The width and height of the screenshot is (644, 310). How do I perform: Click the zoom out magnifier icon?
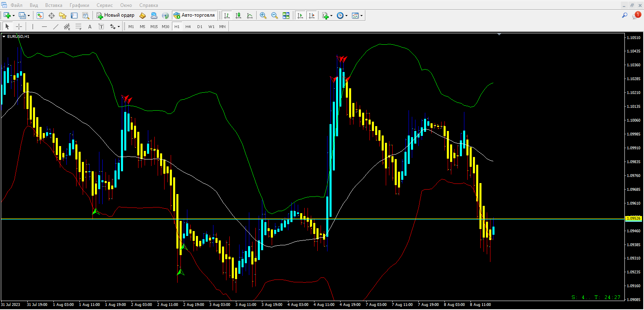275,15
